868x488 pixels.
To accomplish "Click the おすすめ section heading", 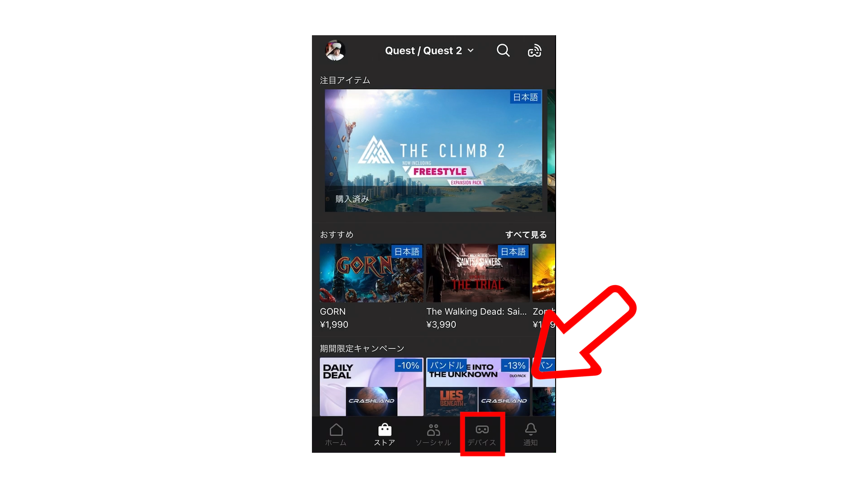I will coord(336,235).
